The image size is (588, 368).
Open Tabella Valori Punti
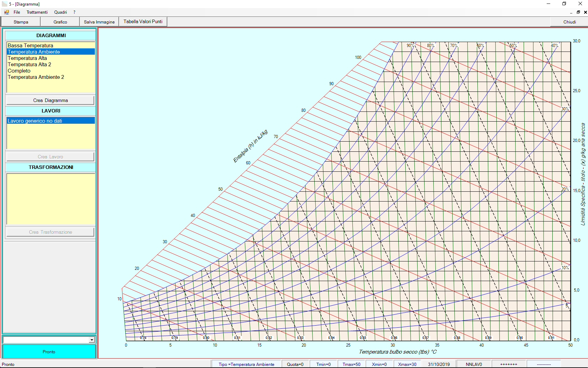tap(143, 22)
